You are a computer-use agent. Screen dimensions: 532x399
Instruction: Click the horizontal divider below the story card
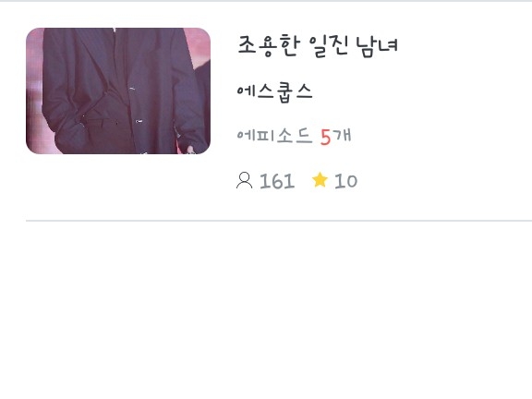click(x=279, y=221)
